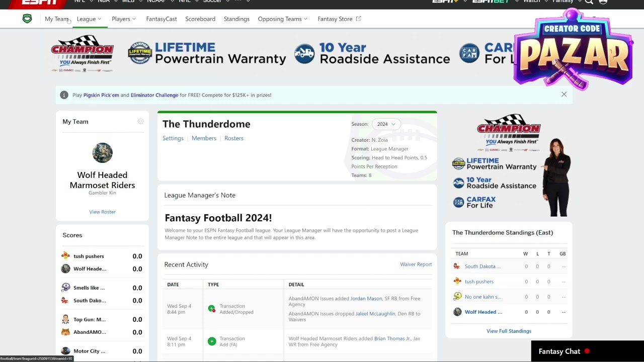Open the ESPN Fantasy Football shield logo
Screen dimensions: 644x362
[x=27, y=19]
